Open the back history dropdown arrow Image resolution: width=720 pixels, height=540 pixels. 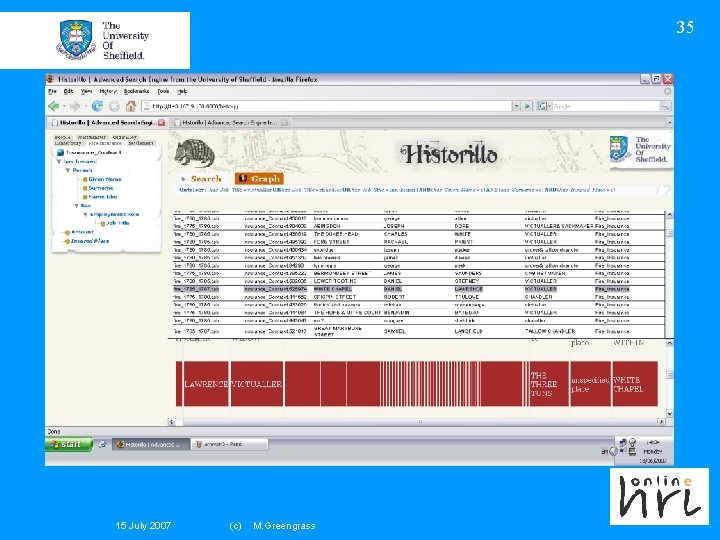pos(64,107)
